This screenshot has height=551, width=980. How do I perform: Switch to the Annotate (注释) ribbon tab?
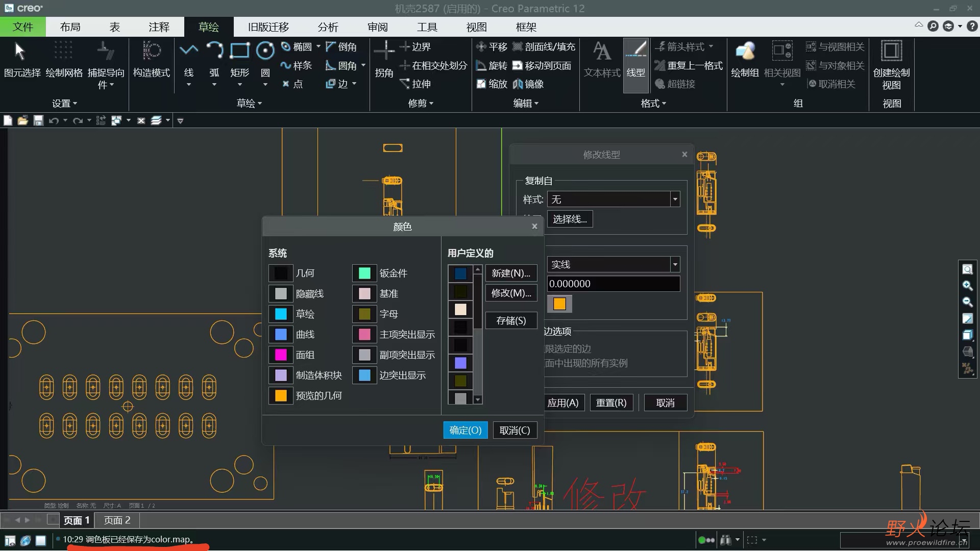159,27
